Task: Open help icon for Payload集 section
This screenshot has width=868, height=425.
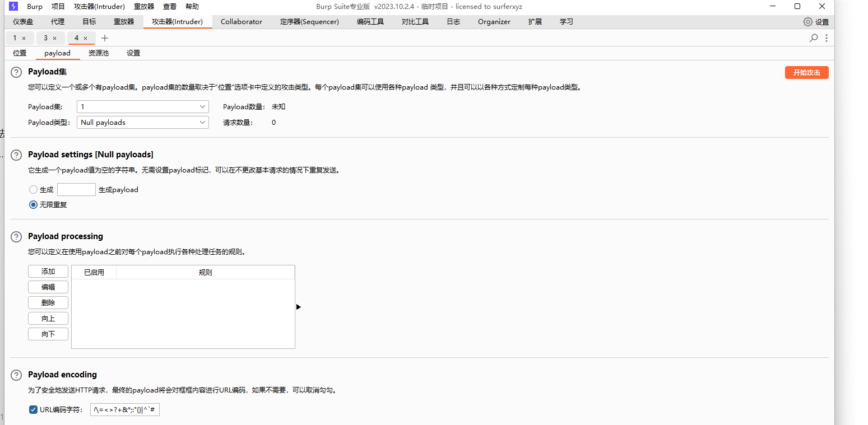Action: click(16, 72)
